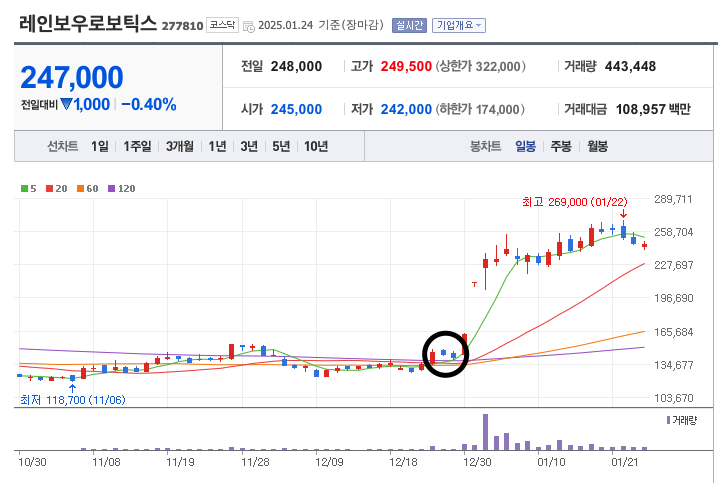Click the 12/30 date axis label
This screenshot has width=718, height=483.
click(x=477, y=462)
